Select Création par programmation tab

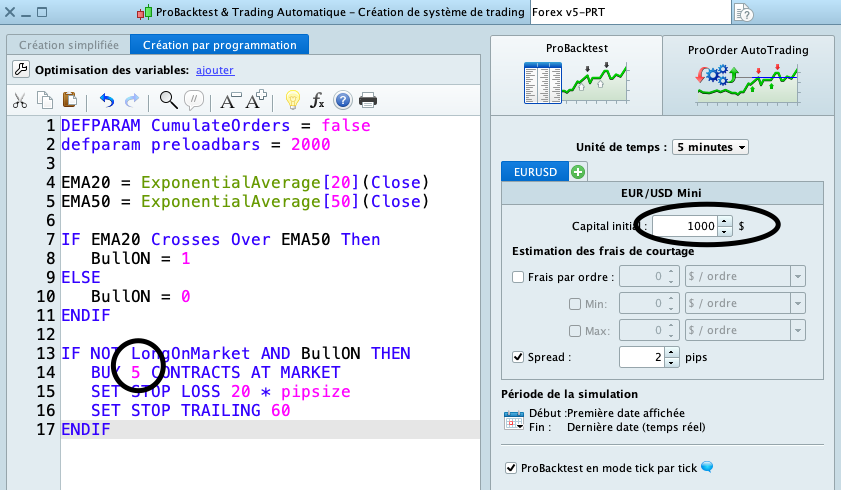click(x=219, y=45)
